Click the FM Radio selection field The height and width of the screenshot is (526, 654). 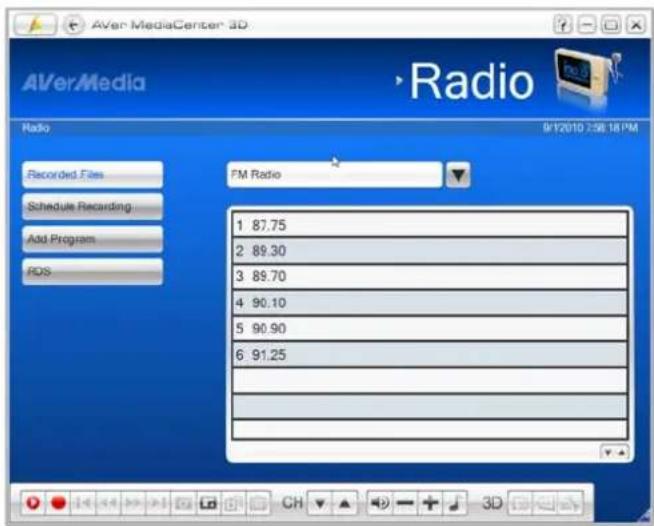pos(335,175)
